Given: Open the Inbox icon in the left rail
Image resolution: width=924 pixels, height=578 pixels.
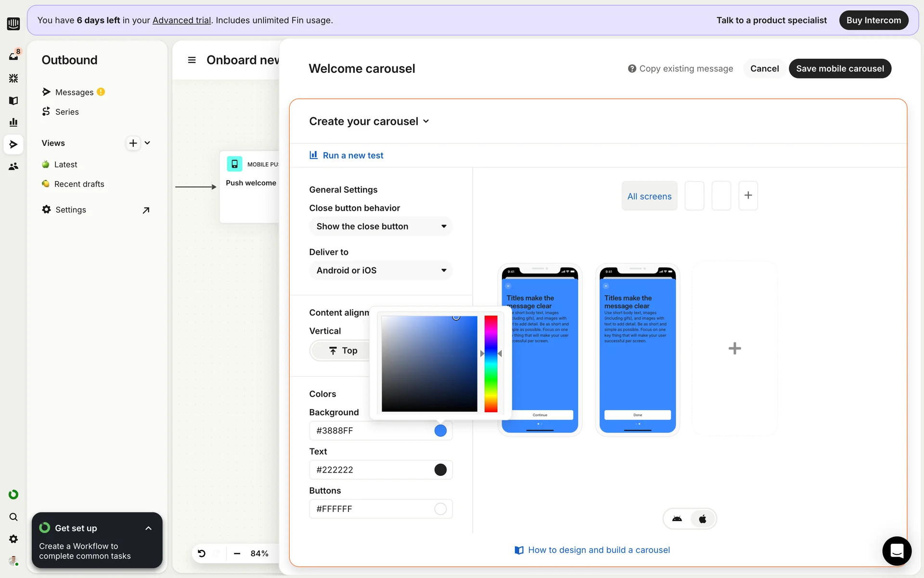Looking at the screenshot, I should pyautogui.click(x=13, y=56).
